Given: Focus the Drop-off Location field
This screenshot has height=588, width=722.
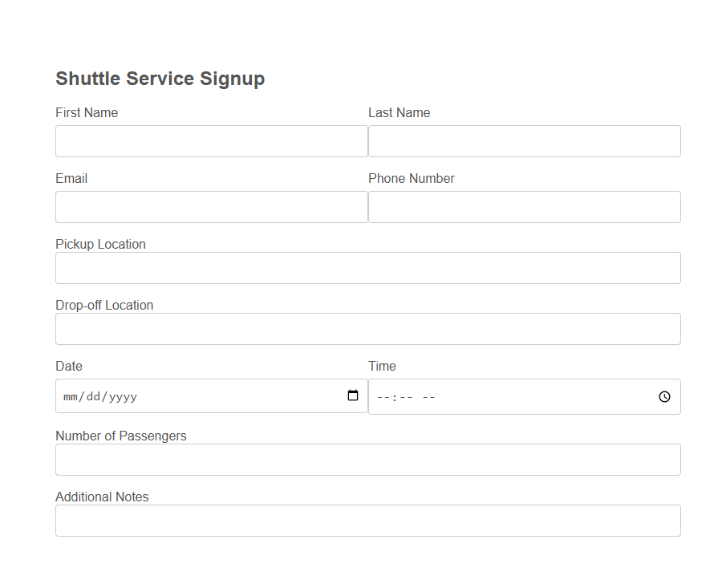Looking at the screenshot, I should [x=367, y=328].
